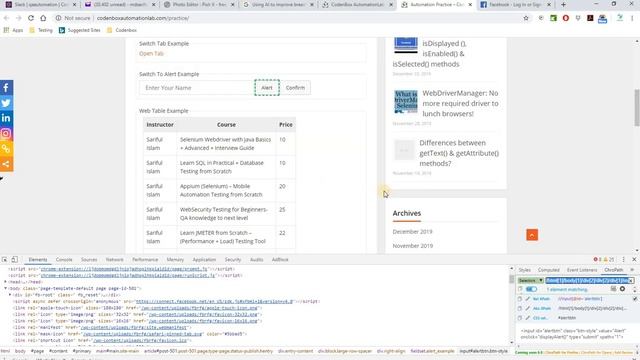Toggle DevTools device toolbar icon
Viewport: 640px width, 360px height.
(14, 260)
